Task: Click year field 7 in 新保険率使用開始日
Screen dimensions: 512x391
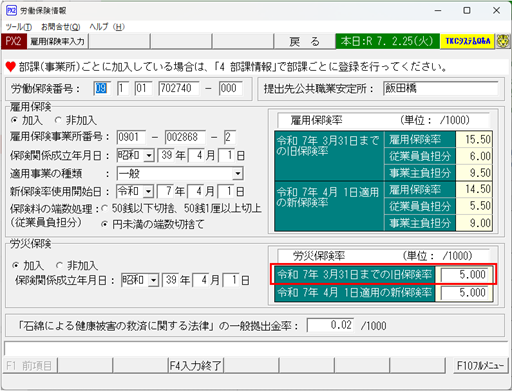Action: tap(165, 192)
